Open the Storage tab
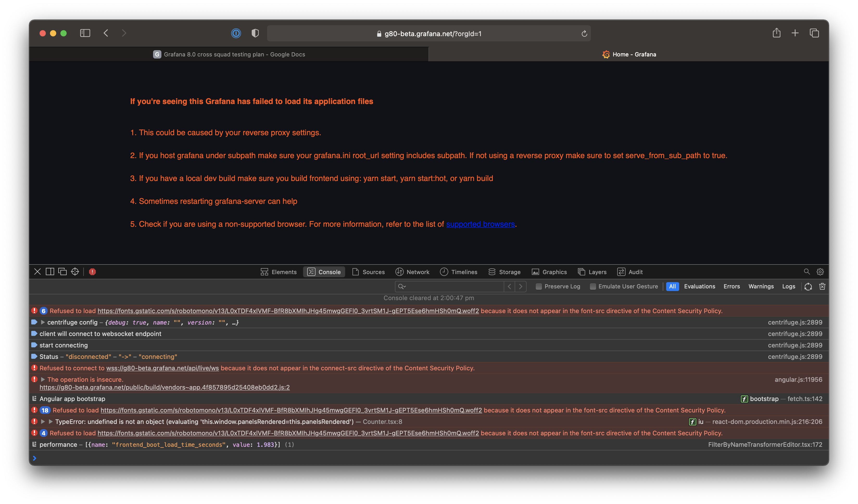 [x=504, y=272]
